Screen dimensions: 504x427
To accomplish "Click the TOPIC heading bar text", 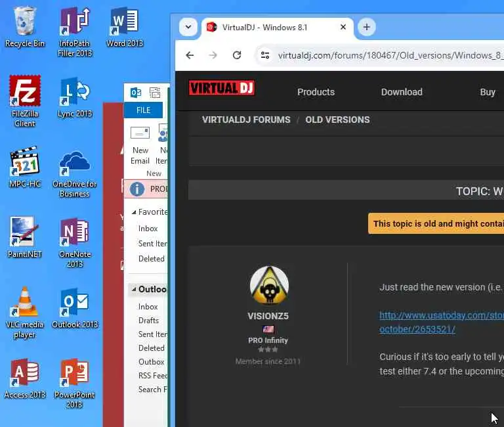I will click(x=480, y=191).
